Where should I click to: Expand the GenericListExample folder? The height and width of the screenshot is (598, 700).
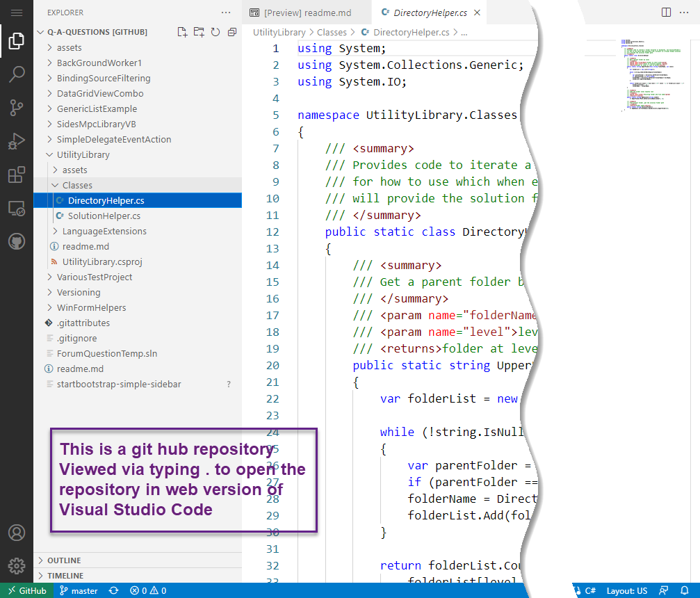138,109
